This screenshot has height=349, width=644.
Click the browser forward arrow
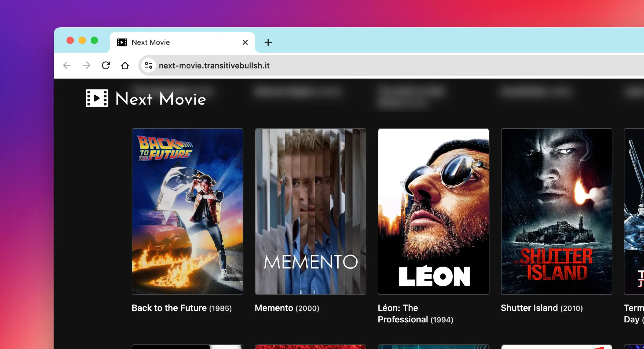click(x=86, y=65)
